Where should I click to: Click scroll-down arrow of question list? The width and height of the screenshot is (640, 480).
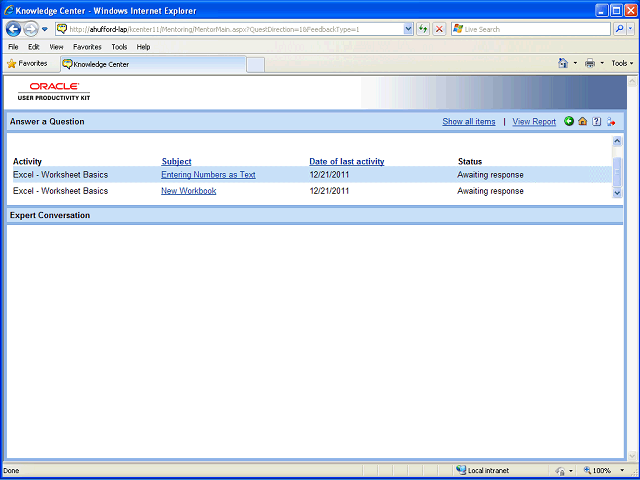click(x=617, y=193)
